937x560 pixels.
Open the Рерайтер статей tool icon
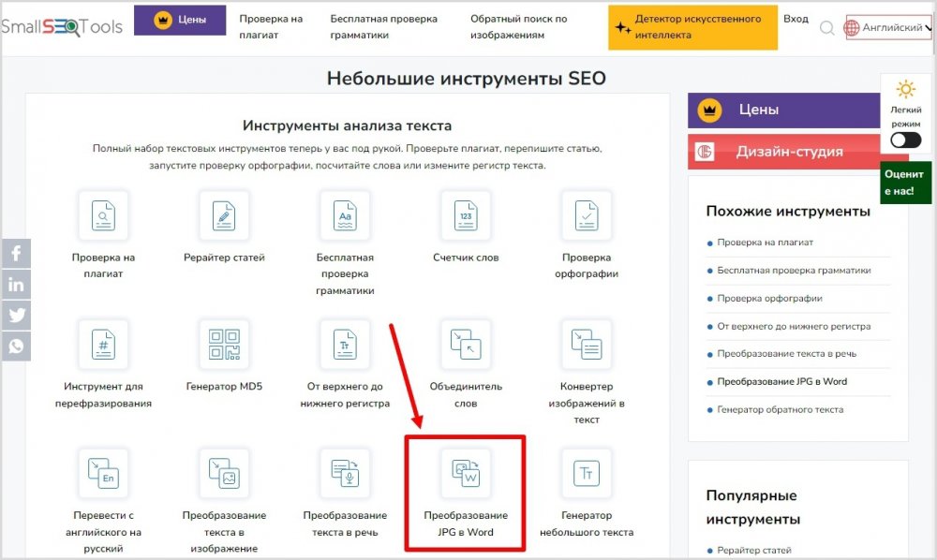(224, 215)
